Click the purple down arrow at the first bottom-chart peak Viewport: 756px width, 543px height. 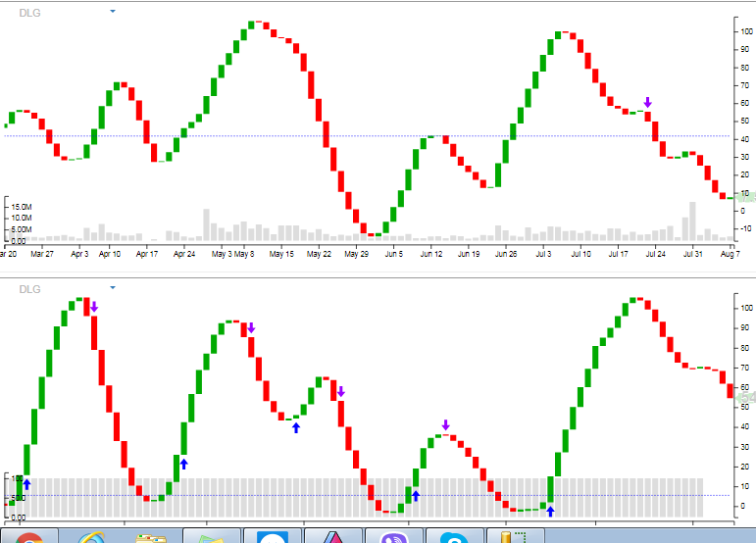(94, 307)
